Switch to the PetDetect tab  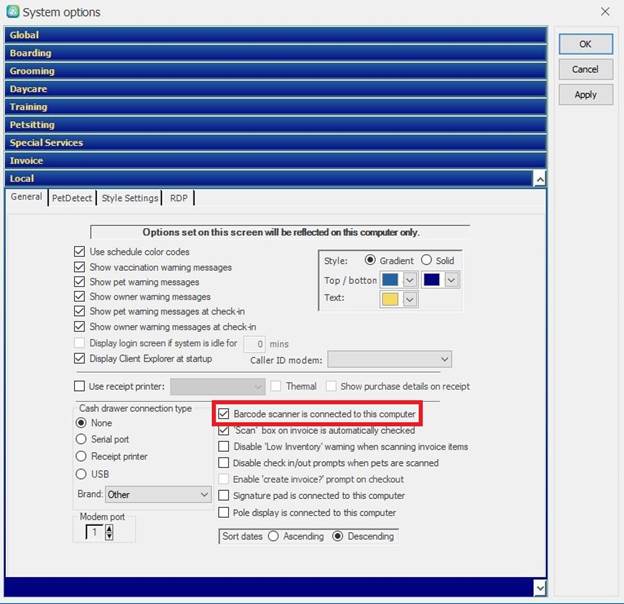[72, 198]
